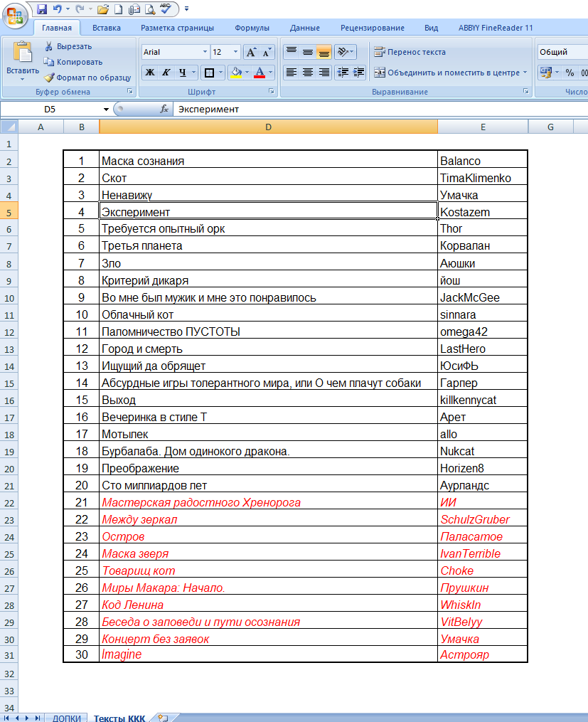Click the Office button
Screen dimensions: 588x722
[14, 15]
